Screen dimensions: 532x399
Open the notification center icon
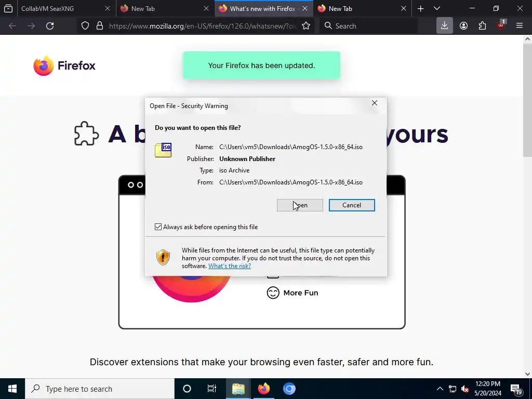point(517,389)
